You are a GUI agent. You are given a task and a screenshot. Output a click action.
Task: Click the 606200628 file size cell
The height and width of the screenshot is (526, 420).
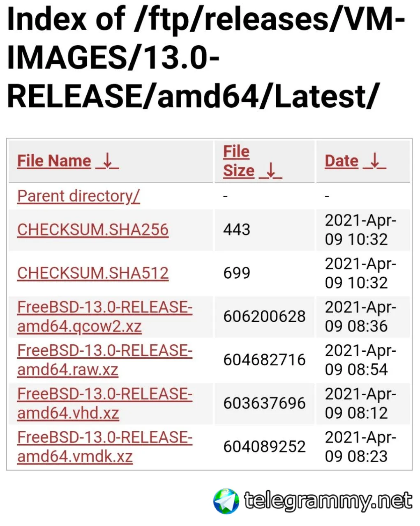point(264,316)
